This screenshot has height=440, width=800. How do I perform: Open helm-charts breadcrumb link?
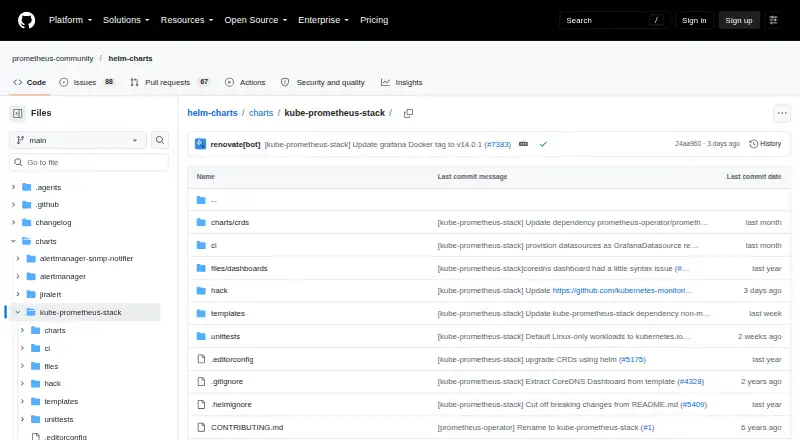click(x=212, y=113)
